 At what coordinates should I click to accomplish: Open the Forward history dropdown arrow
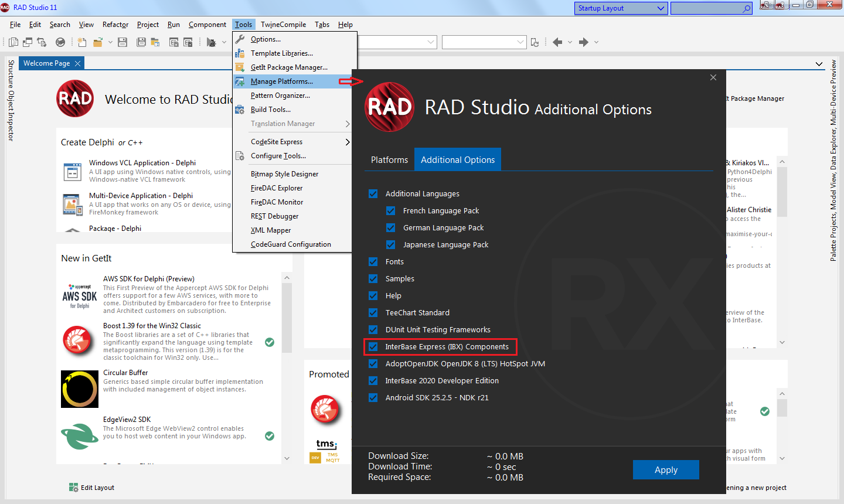tap(596, 42)
